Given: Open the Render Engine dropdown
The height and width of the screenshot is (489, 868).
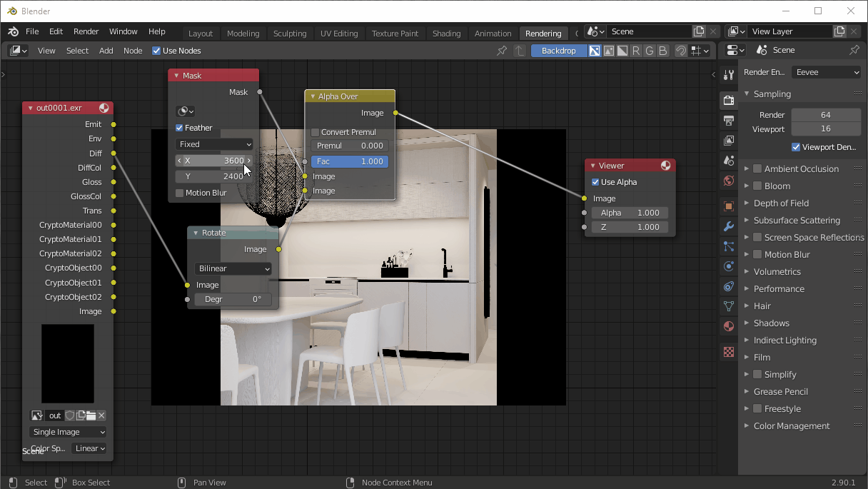Looking at the screenshot, I should [x=826, y=71].
